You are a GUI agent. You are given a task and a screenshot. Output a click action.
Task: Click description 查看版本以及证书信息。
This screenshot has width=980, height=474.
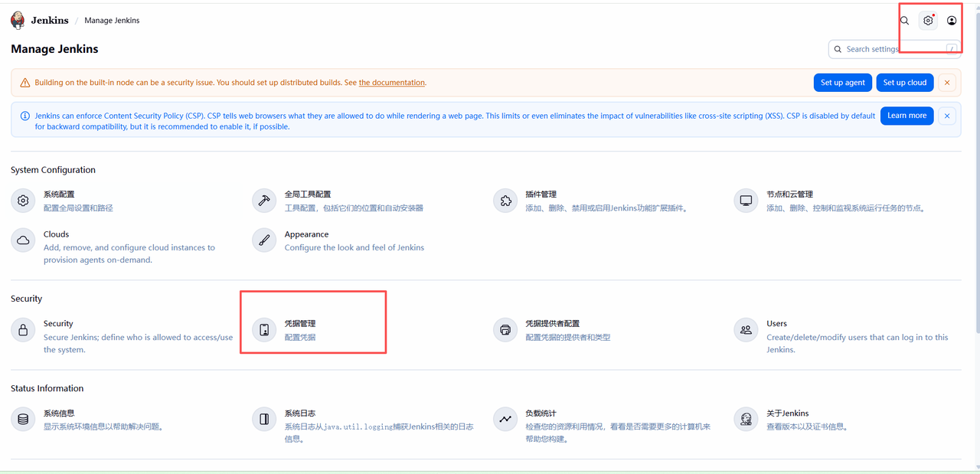[807, 427]
